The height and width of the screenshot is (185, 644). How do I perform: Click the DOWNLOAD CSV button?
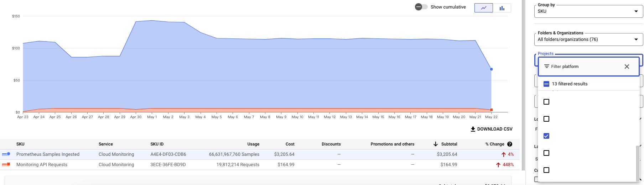point(491,129)
